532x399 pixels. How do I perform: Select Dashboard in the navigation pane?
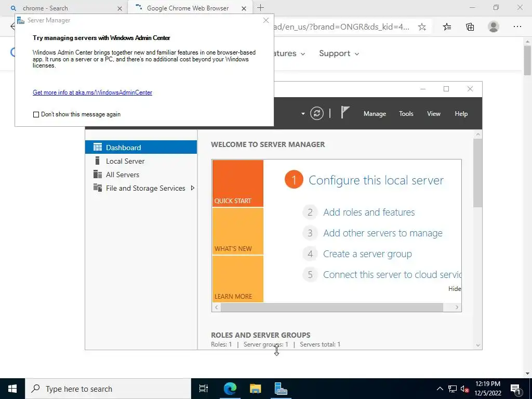point(141,147)
